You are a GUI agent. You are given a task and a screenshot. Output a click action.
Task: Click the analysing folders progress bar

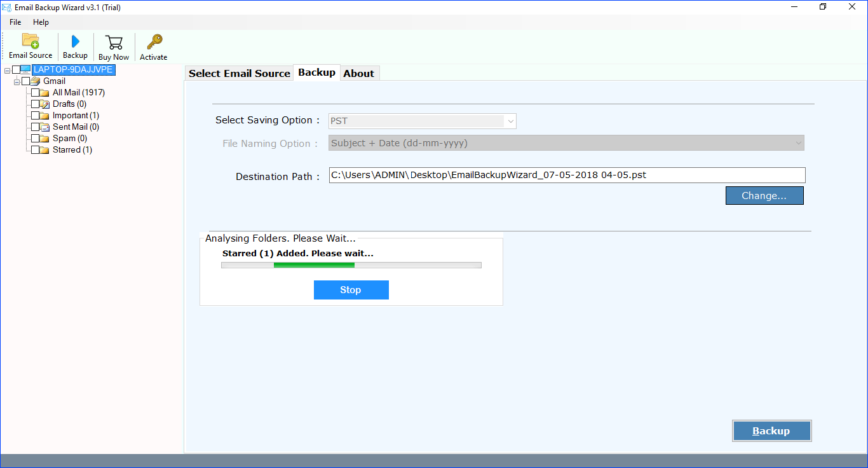(351, 265)
